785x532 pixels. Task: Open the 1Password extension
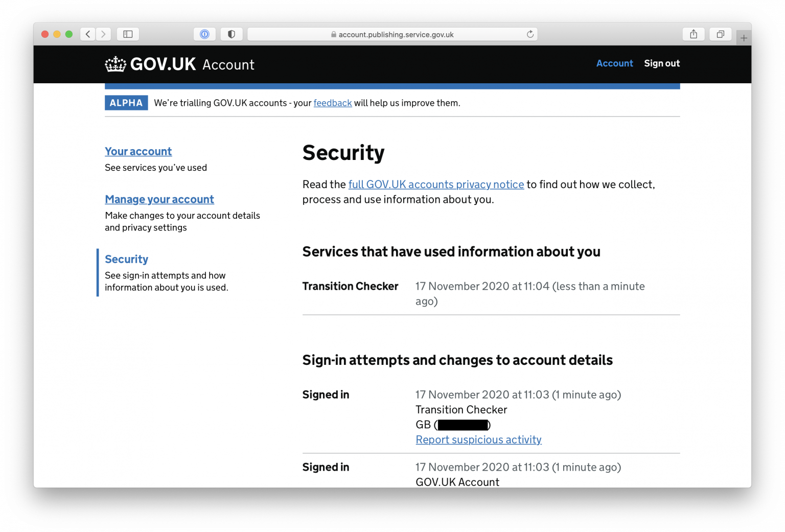pos(204,34)
